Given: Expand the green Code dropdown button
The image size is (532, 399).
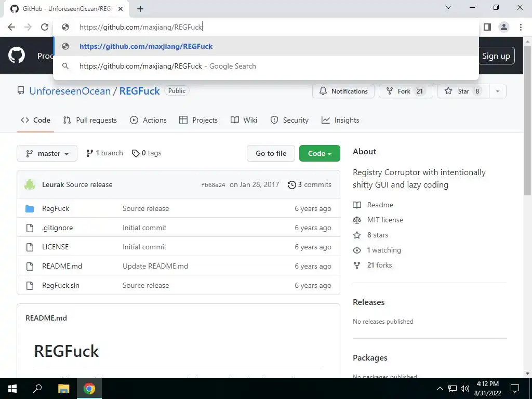Looking at the screenshot, I should tap(320, 153).
